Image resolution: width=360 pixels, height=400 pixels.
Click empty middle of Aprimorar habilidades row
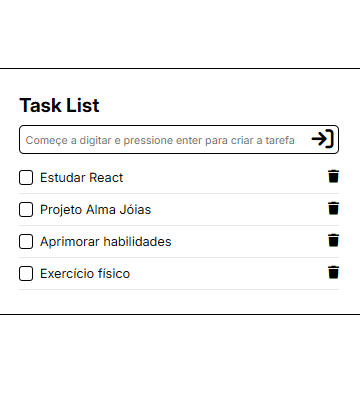pos(248,242)
